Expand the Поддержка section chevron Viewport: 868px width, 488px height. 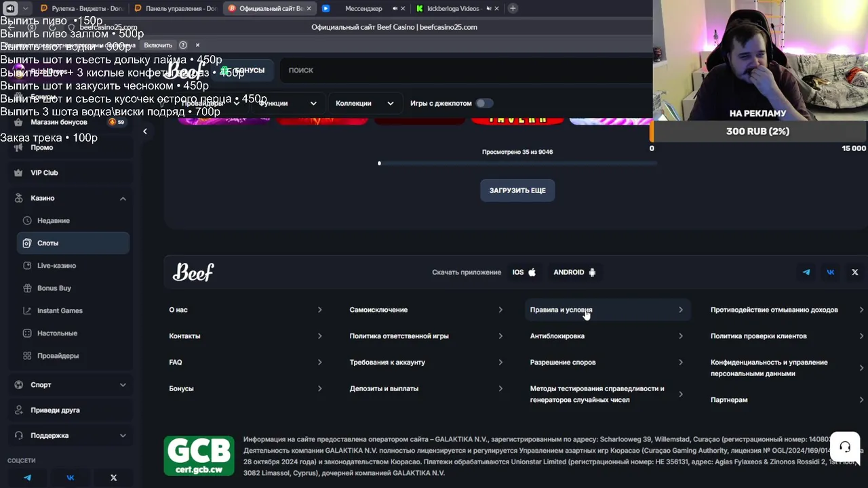[123, 436]
